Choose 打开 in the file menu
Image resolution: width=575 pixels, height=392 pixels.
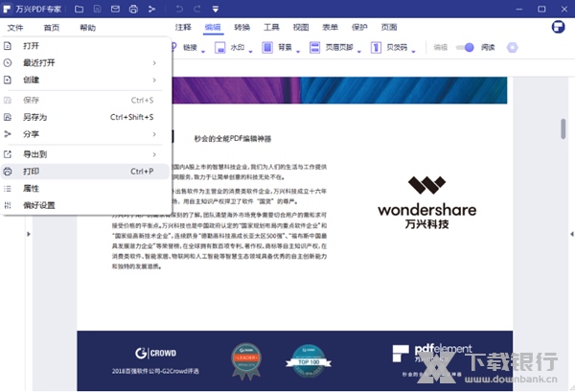(x=85, y=46)
